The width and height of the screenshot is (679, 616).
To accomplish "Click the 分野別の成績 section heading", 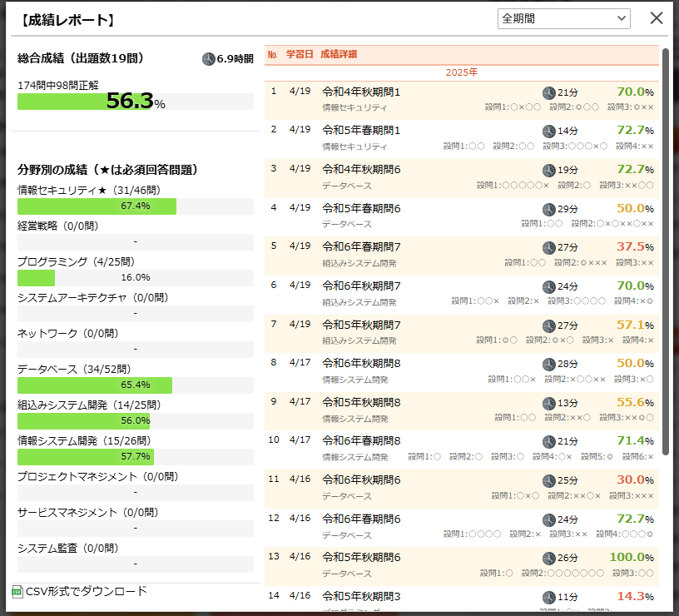I will 107,169.
